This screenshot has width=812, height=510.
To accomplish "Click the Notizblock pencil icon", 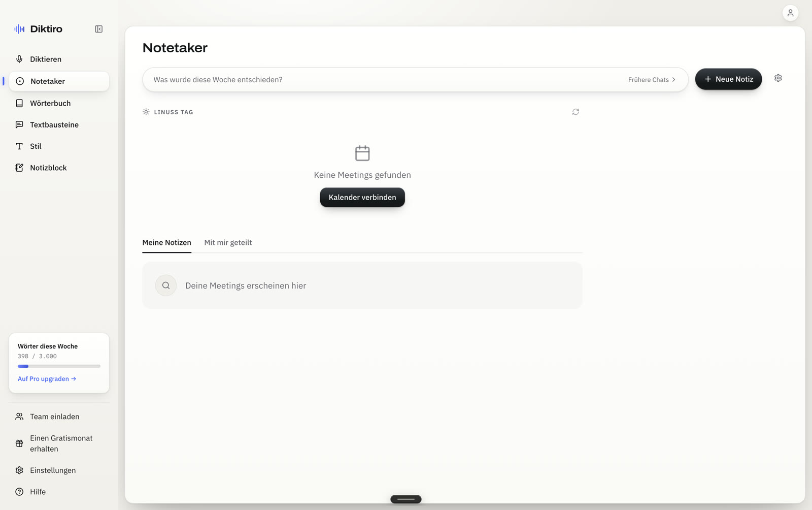I will [x=19, y=168].
